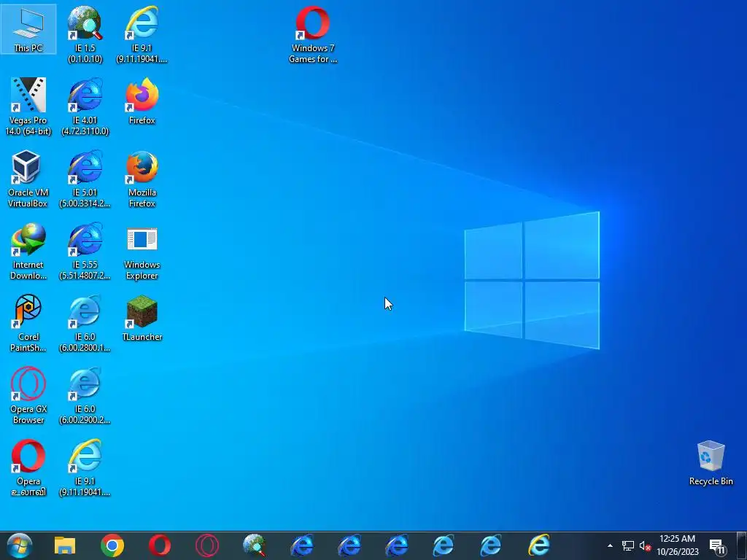747x560 pixels.
Task: Select the TLauncher Minecraft block icon
Action: 142,318
